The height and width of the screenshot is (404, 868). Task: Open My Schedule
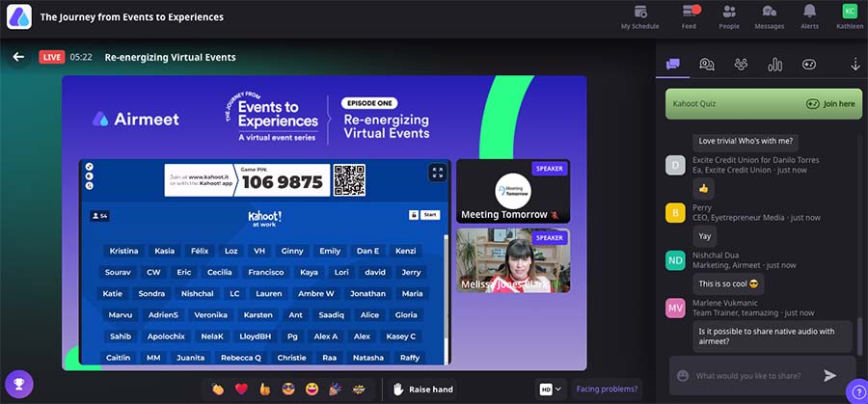[x=640, y=17]
